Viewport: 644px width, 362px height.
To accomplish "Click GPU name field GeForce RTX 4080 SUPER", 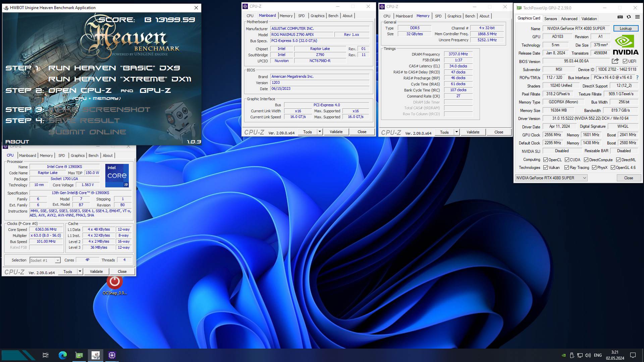I will point(576,28).
